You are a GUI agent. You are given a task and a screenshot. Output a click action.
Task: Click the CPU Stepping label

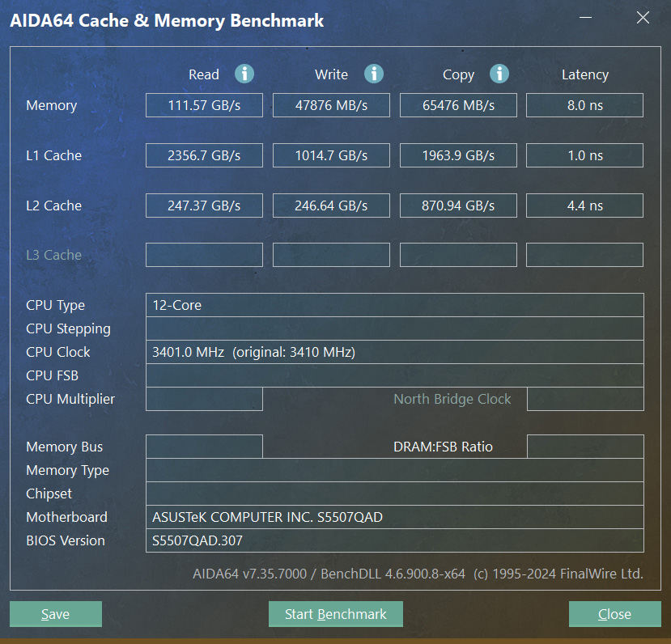click(68, 328)
